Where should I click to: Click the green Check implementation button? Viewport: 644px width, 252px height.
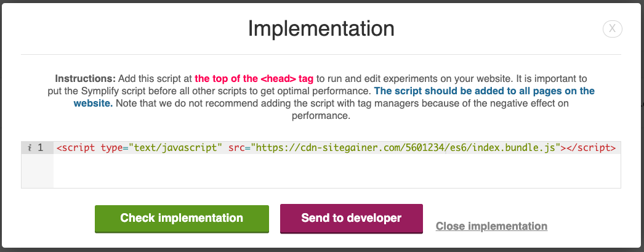182,219
